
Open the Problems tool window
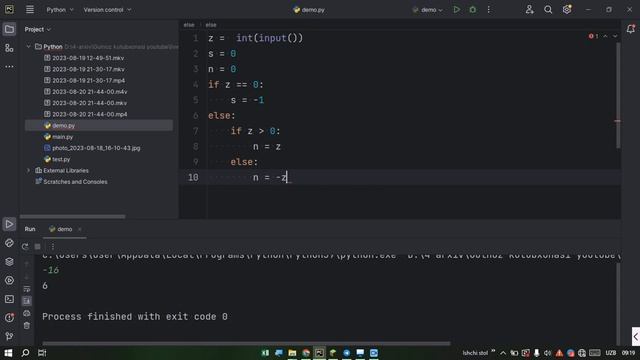click(9, 318)
